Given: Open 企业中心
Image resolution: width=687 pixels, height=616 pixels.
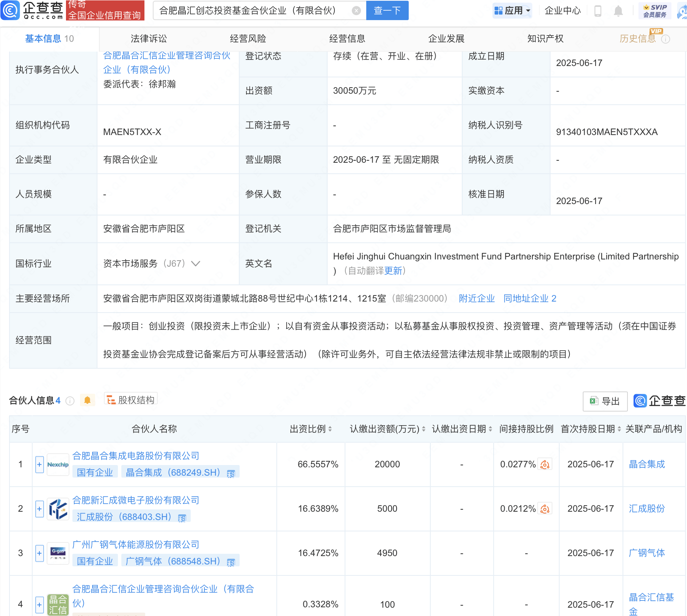Looking at the screenshot, I should tap(563, 11).
